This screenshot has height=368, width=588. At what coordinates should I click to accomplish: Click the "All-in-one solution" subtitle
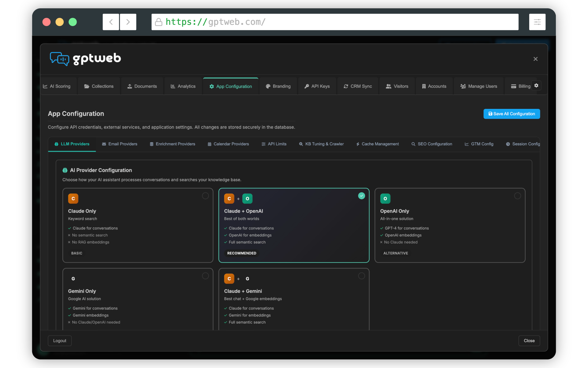(397, 219)
